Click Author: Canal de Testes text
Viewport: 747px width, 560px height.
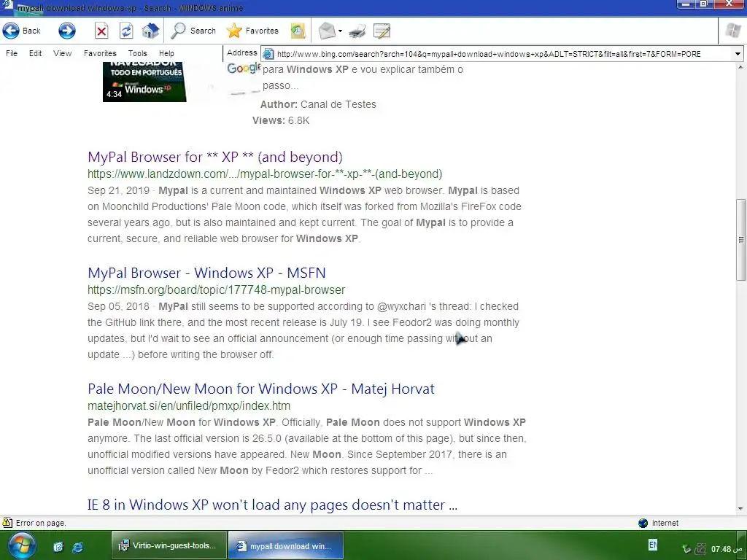(318, 104)
